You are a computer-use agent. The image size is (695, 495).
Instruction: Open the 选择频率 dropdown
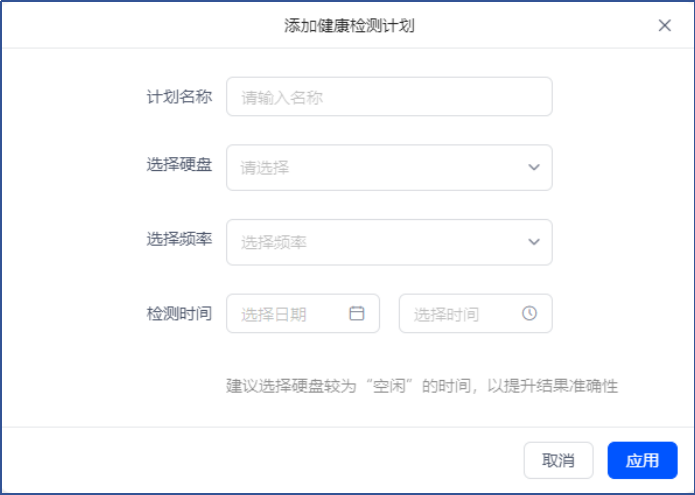tap(389, 242)
